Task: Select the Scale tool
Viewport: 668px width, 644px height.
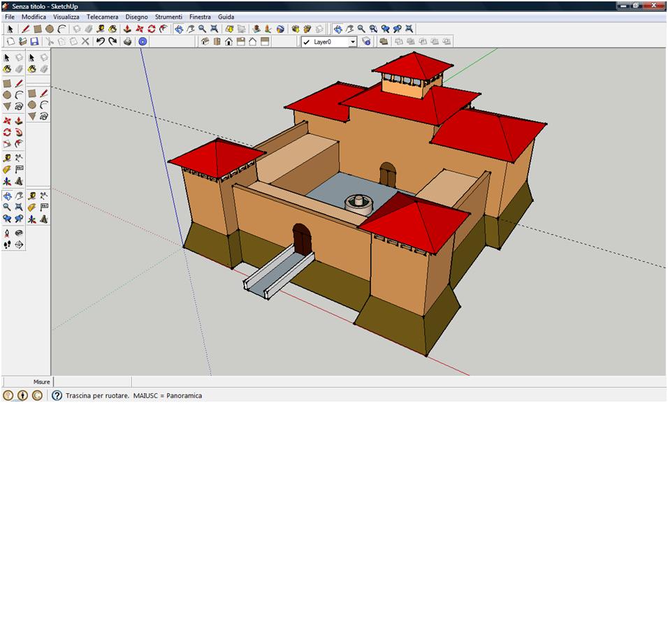Action: [x=7, y=144]
